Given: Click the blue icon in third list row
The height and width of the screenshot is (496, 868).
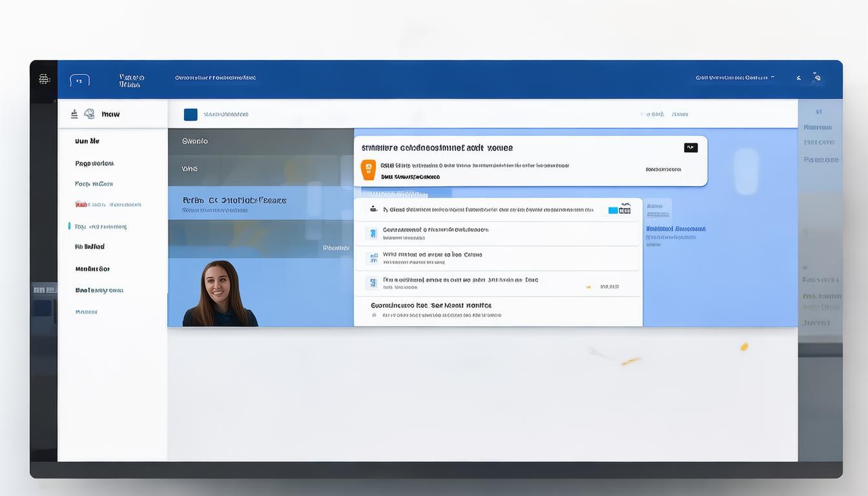Looking at the screenshot, I should click(x=371, y=258).
